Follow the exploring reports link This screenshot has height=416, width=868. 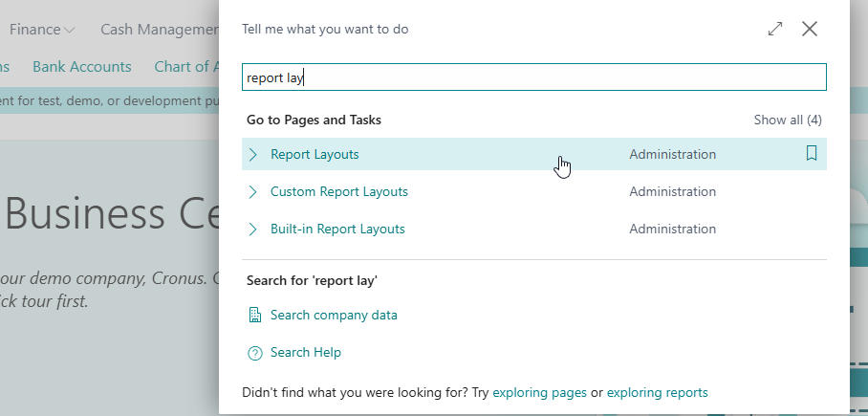tap(657, 393)
